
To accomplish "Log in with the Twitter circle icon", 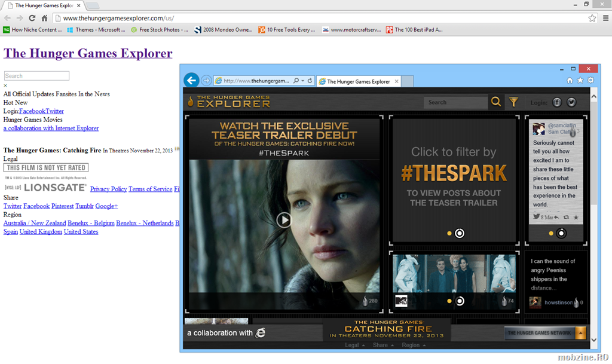I will click(571, 102).
